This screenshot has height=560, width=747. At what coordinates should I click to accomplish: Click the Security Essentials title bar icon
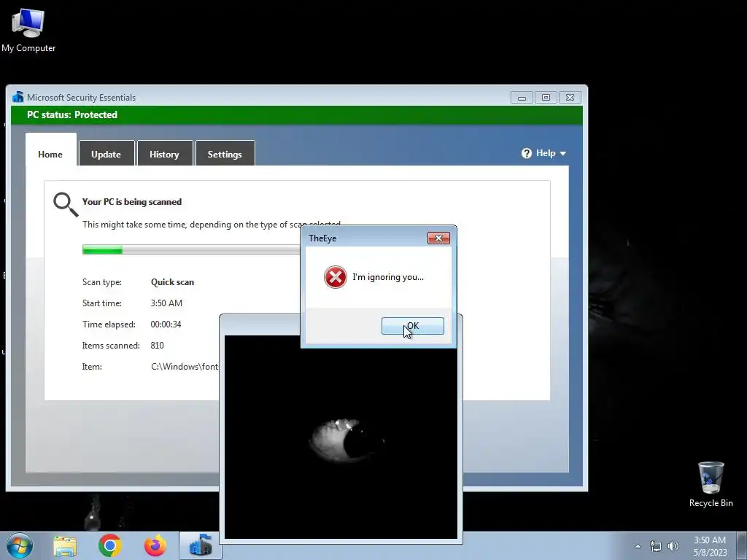(18, 97)
